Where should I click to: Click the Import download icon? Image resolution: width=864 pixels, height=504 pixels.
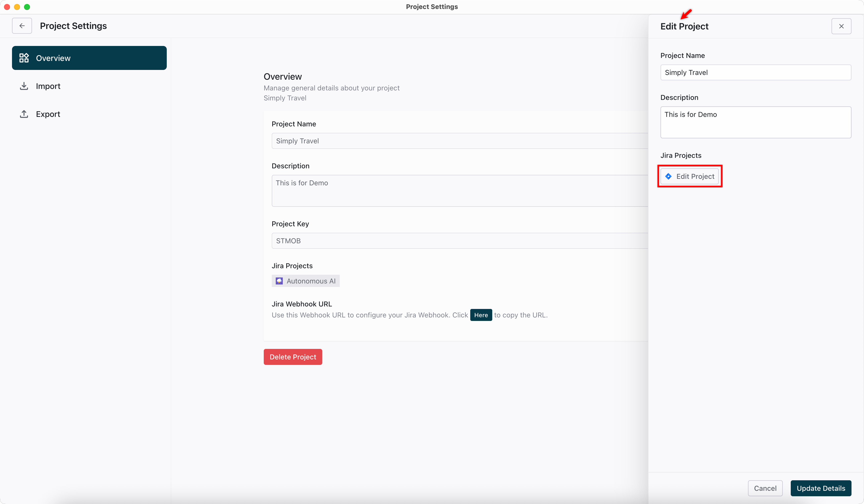pos(24,86)
